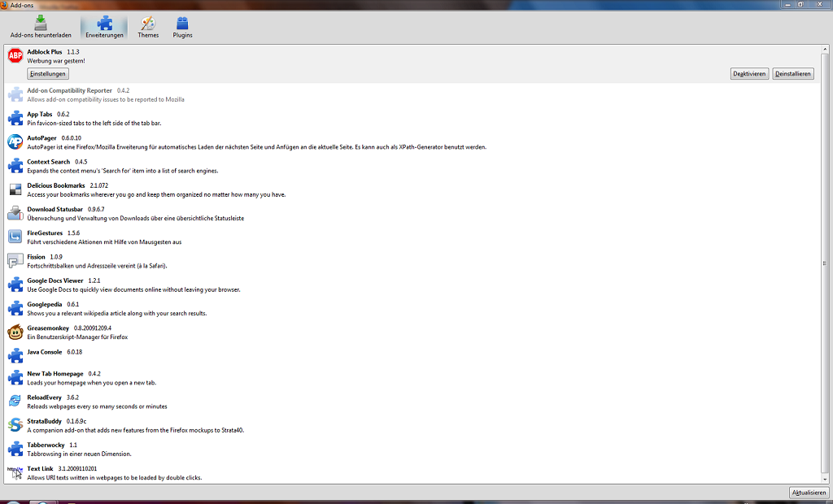Screen dimensions: 833x504
Task: Click the Firefox icon in the title bar
Action: coord(4,5)
